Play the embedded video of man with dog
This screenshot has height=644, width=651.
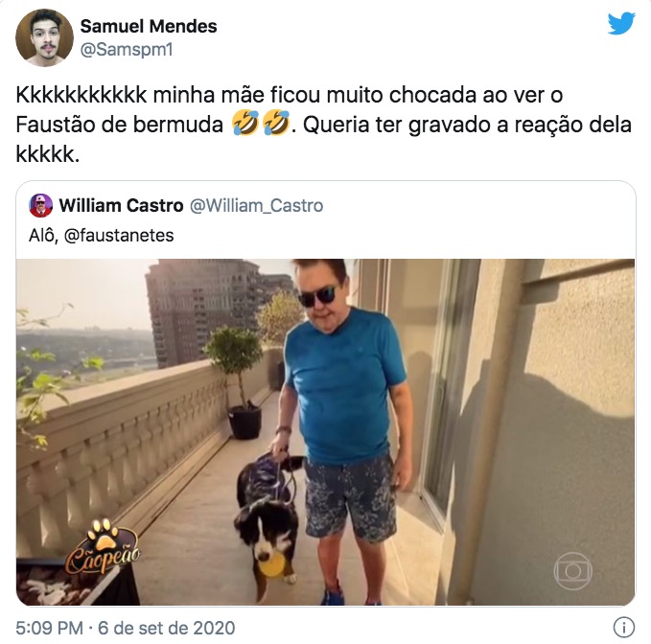(326, 432)
